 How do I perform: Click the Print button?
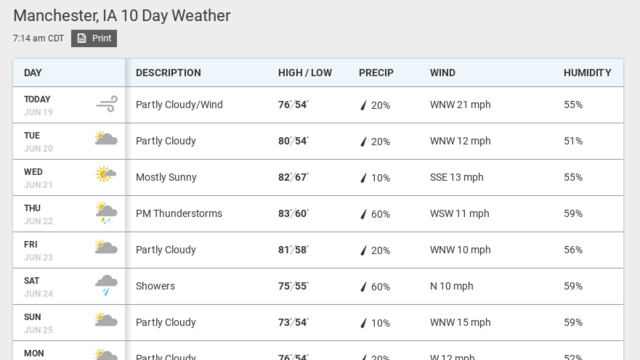(94, 38)
